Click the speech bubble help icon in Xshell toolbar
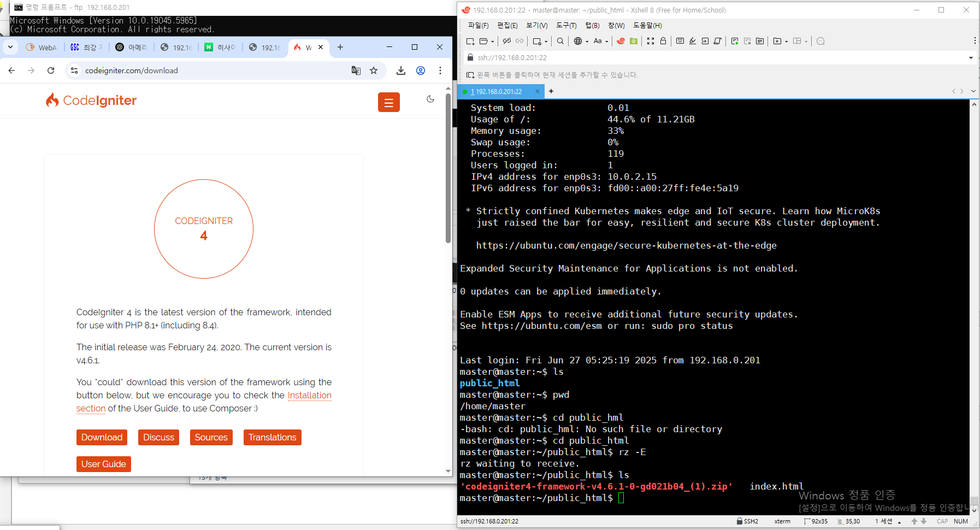Screen dimensions: 980x530 pyautogui.click(x=820, y=41)
